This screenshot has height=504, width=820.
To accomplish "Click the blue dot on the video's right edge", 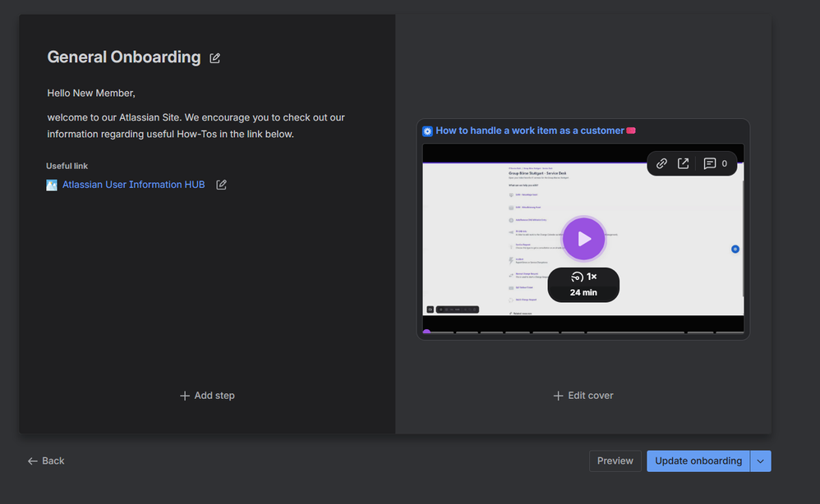I will [x=735, y=249].
